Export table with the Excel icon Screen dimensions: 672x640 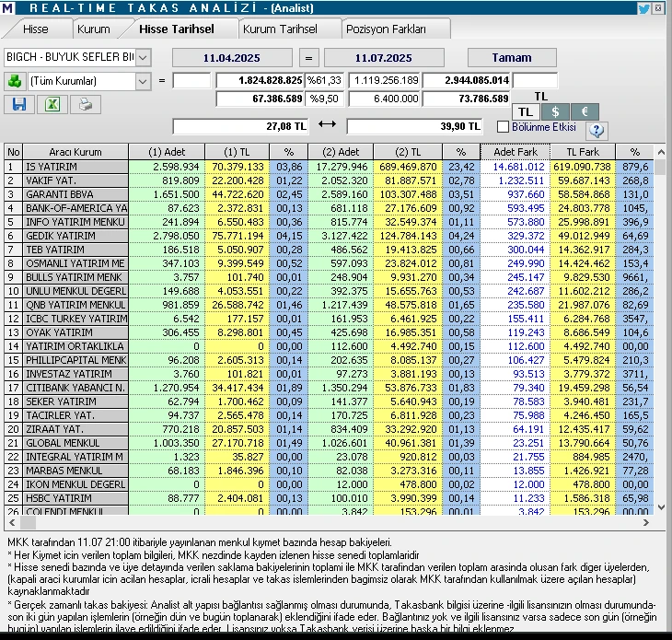coord(52,104)
